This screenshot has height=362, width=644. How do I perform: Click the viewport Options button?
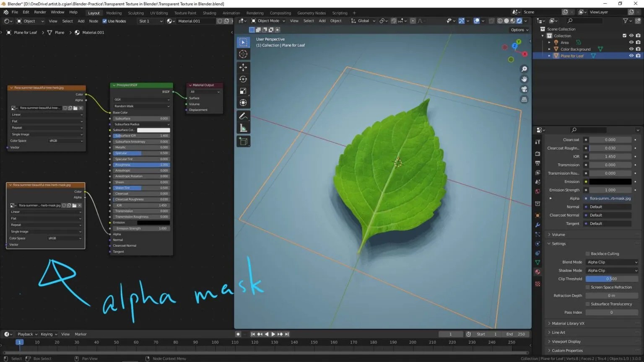pos(519,30)
